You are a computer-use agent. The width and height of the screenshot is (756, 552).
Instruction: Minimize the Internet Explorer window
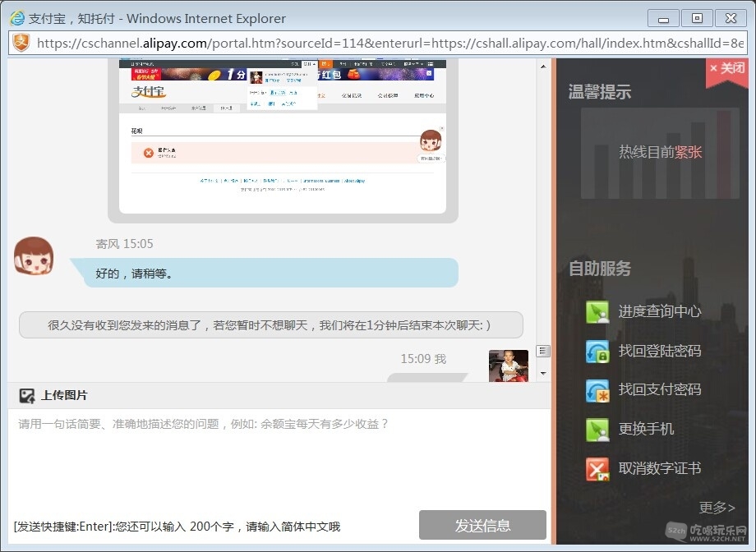(x=663, y=18)
